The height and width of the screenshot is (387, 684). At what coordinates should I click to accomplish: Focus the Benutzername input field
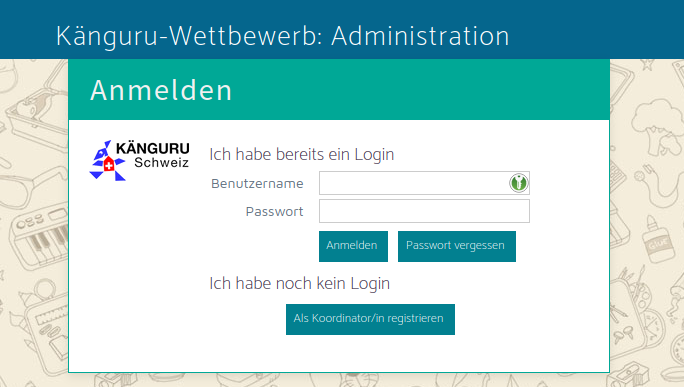pyautogui.click(x=424, y=183)
